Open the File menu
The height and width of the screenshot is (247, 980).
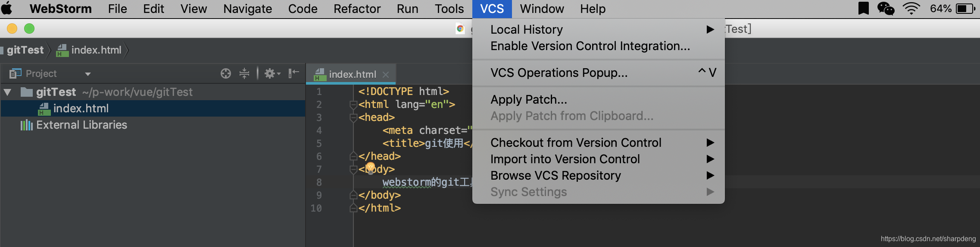pos(117,9)
